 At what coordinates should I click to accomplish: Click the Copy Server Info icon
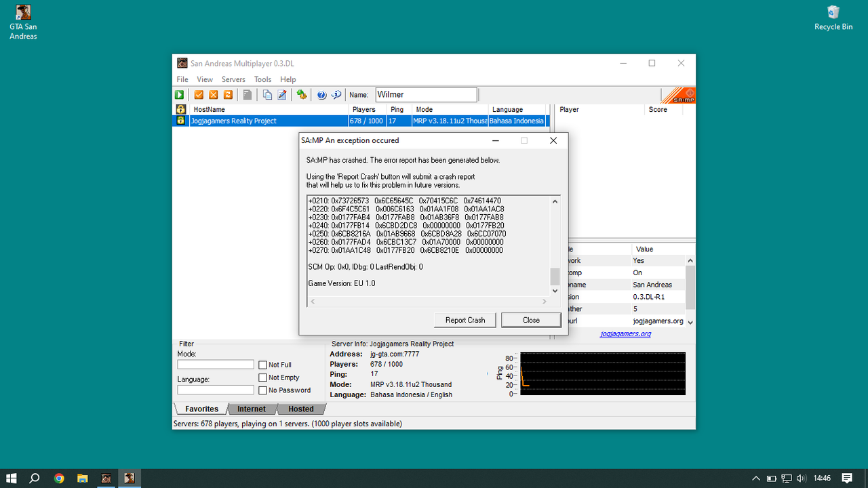pyautogui.click(x=267, y=95)
